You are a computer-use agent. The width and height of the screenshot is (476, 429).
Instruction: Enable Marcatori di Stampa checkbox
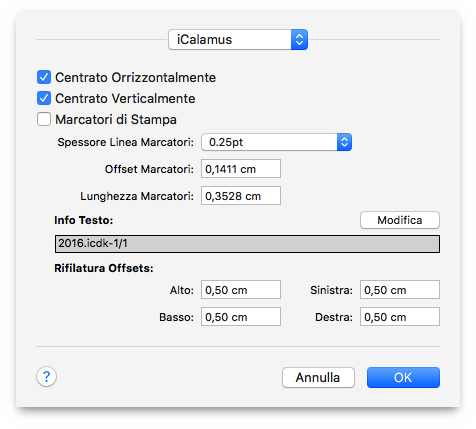tap(44, 119)
